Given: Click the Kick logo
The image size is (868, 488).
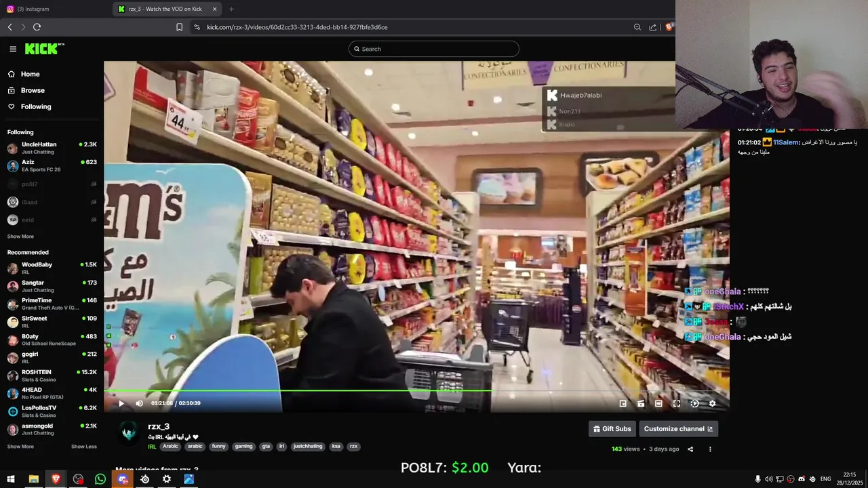Looking at the screenshot, I should 44,49.
